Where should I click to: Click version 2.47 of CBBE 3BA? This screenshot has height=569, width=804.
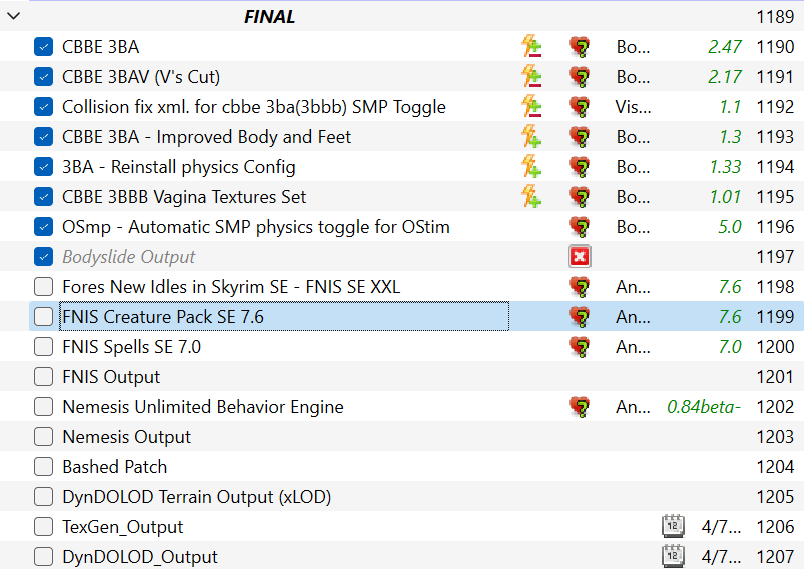725,47
